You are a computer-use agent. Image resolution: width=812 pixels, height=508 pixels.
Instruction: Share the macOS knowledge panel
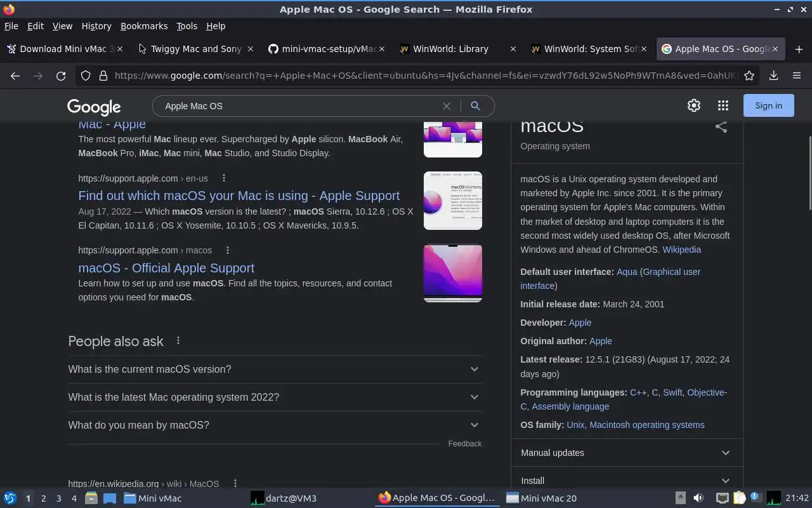[721, 126]
